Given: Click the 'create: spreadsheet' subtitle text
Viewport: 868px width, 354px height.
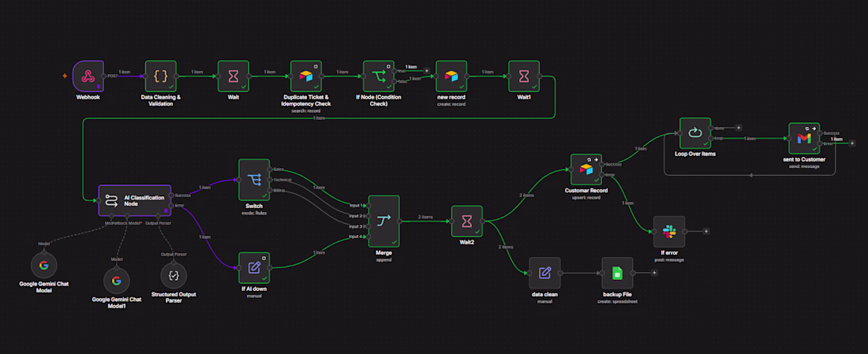Looking at the screenshot, I should [617, 300].
